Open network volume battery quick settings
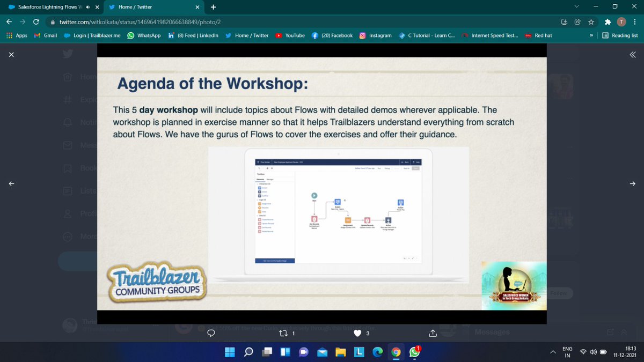 pos(593,352)
